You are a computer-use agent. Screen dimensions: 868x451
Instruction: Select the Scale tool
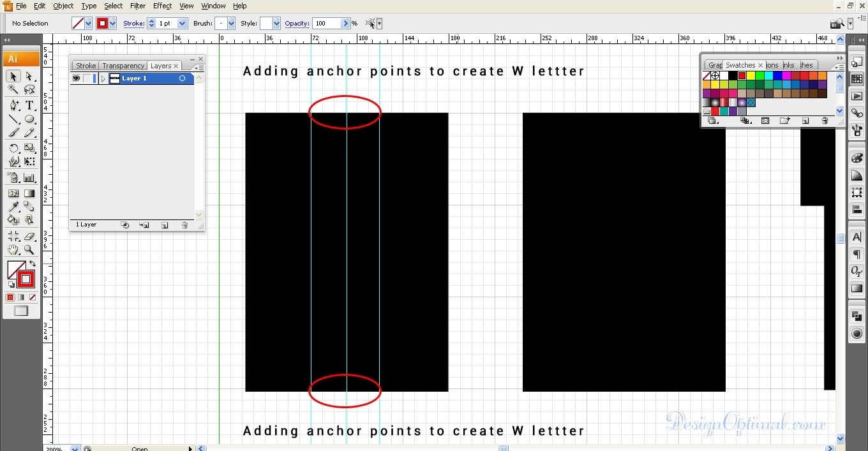click(x=29, y=149)
